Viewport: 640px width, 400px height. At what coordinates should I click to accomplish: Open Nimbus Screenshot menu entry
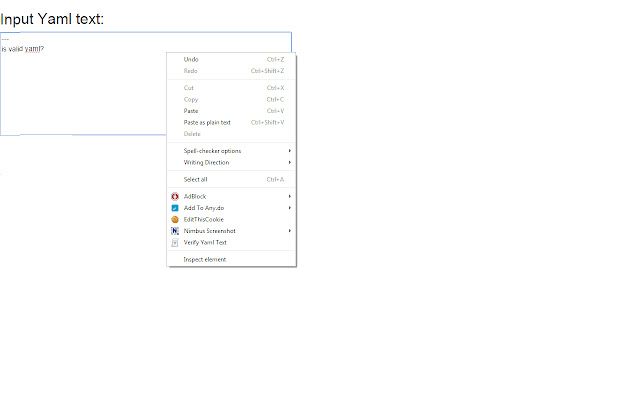tap(231, 231)
